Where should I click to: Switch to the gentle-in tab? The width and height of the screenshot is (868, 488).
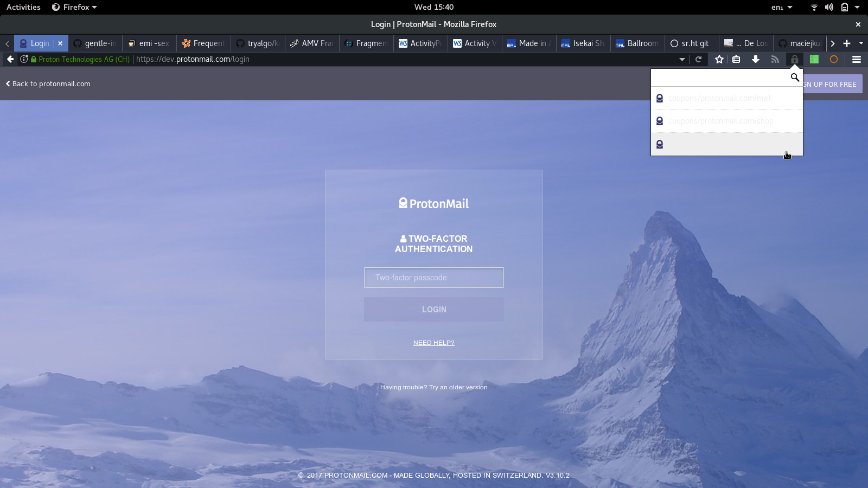(x=97, y=43)
